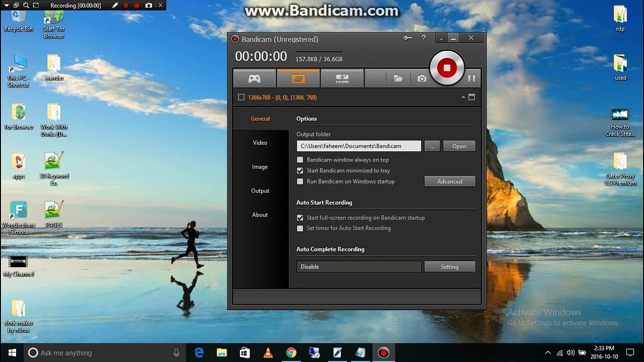This screenshot has height=362, width=644.
Task: Choose HDMI device recording mode
Action: click(x=342, y=78)
